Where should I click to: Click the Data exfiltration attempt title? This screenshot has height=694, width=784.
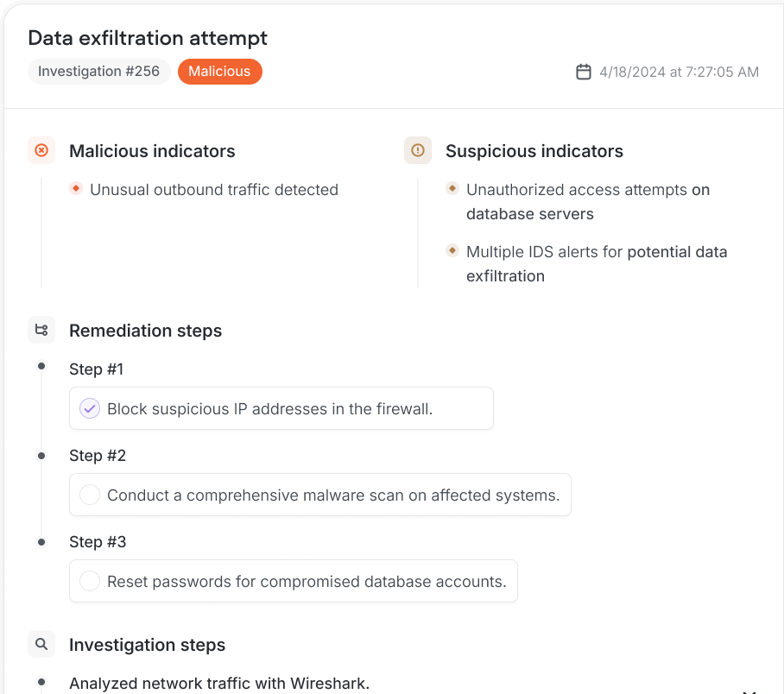147,38
